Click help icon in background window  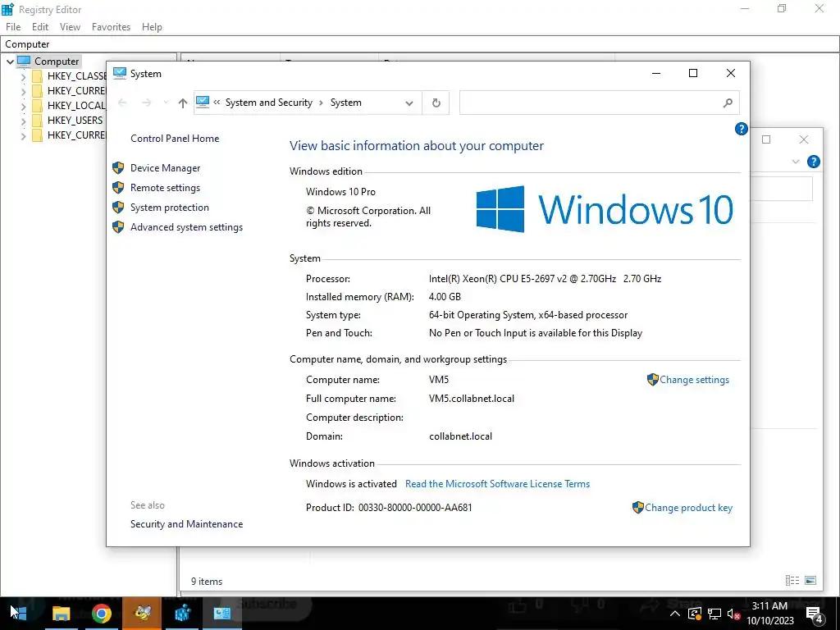813,162
